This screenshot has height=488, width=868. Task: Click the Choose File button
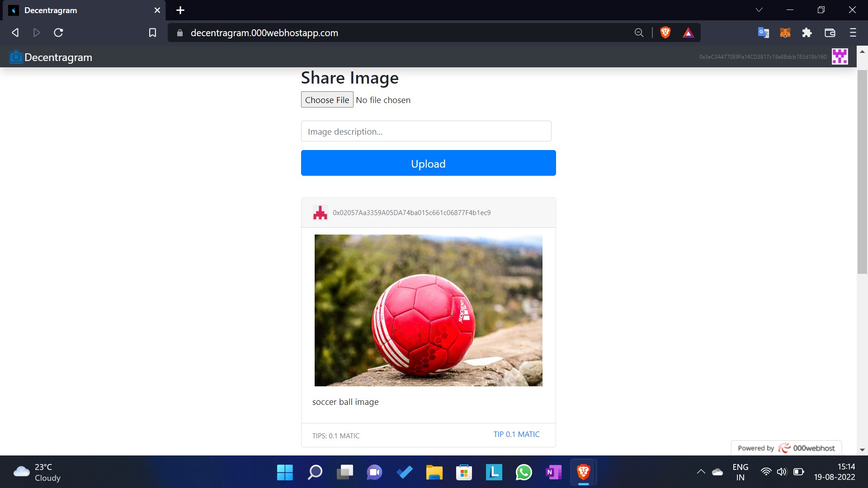click(327, 100)
